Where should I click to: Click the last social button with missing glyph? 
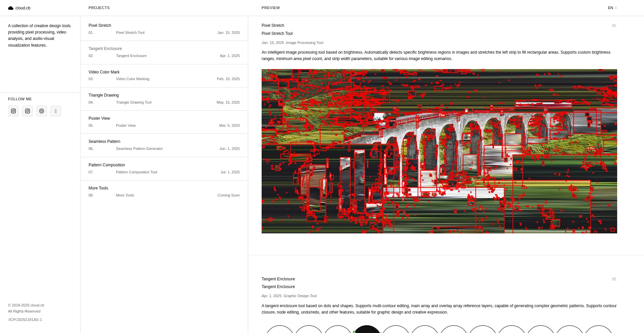56,111
